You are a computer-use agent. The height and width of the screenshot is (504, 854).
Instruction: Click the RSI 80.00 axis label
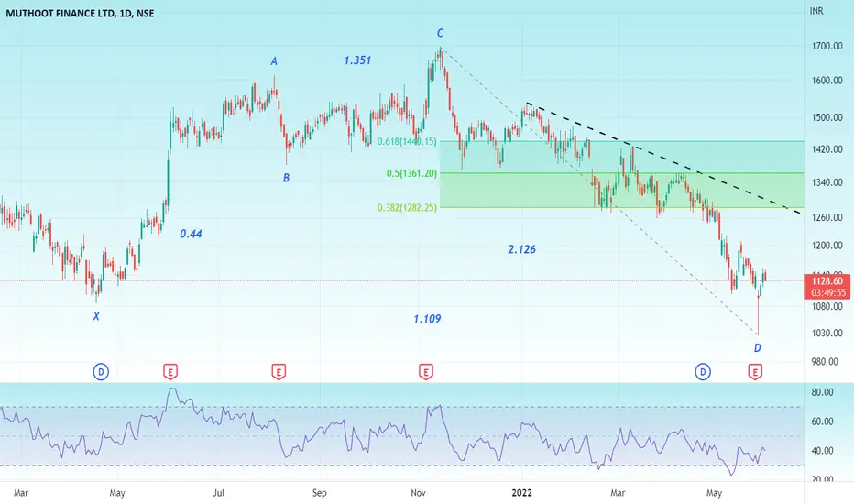click(x=823, y=392)
